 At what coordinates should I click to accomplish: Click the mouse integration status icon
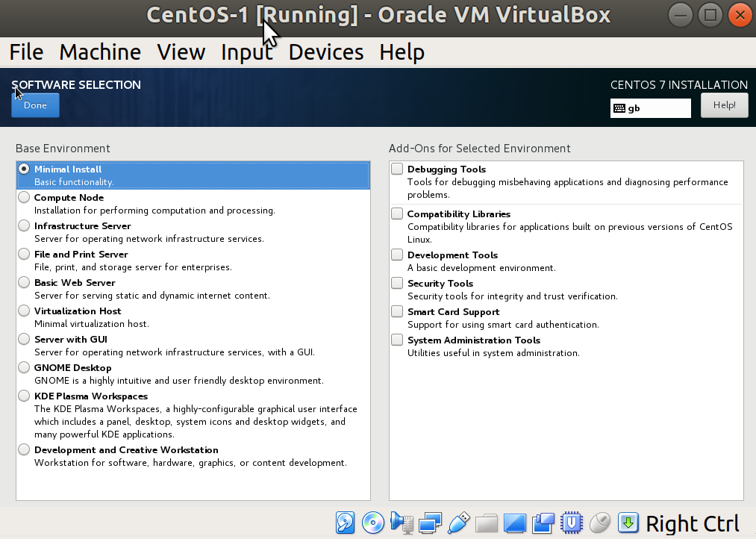600,523
